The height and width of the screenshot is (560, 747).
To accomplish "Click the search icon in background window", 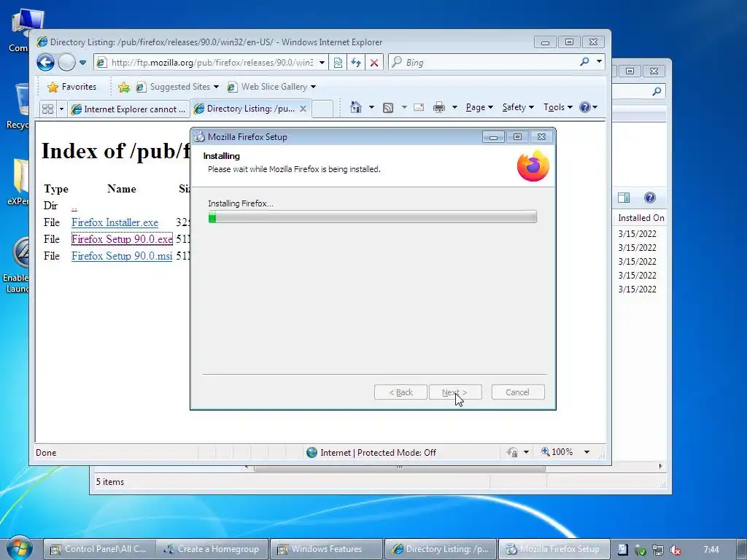I will pos(657,91).
